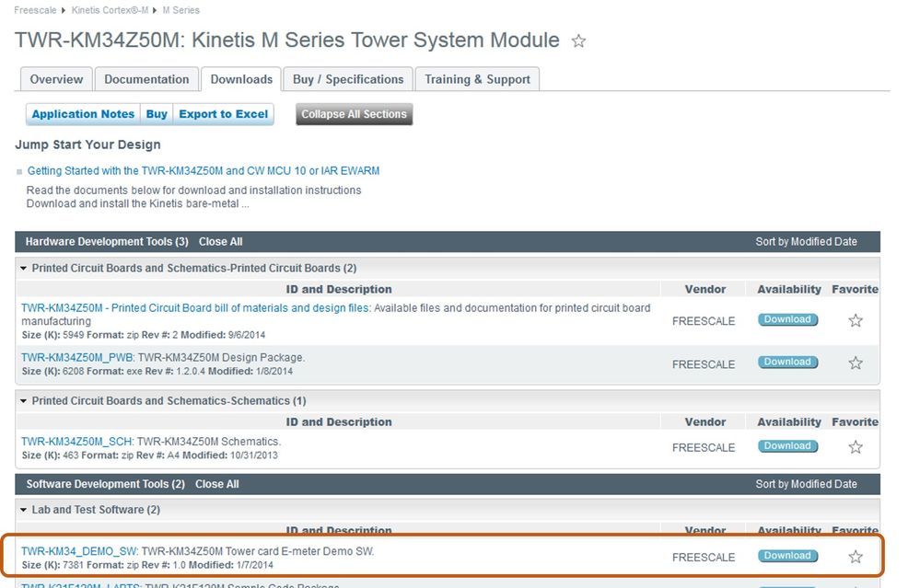Switch to the Buy / Specifications tab
Image resolution: width=920 pixels, height=588 pixels.
tap(347, 79)
